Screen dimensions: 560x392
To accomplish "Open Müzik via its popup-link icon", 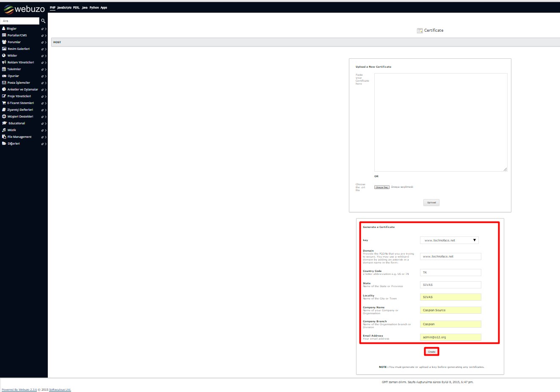I will click(x=42, y=131).
